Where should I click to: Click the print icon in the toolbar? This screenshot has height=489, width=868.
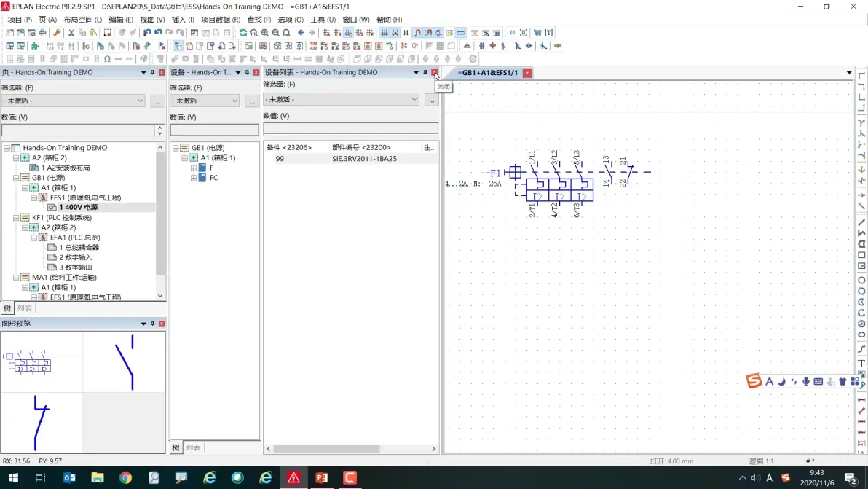point(42,33)
